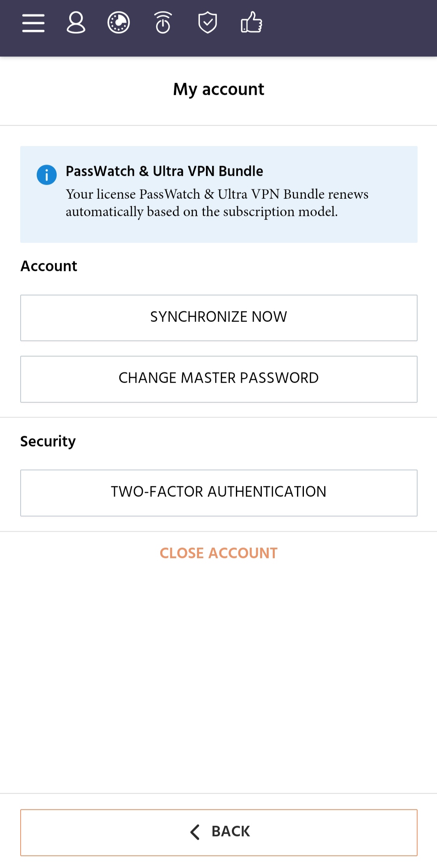
Task: Click the My account page heading
Action: click(218, 89)
